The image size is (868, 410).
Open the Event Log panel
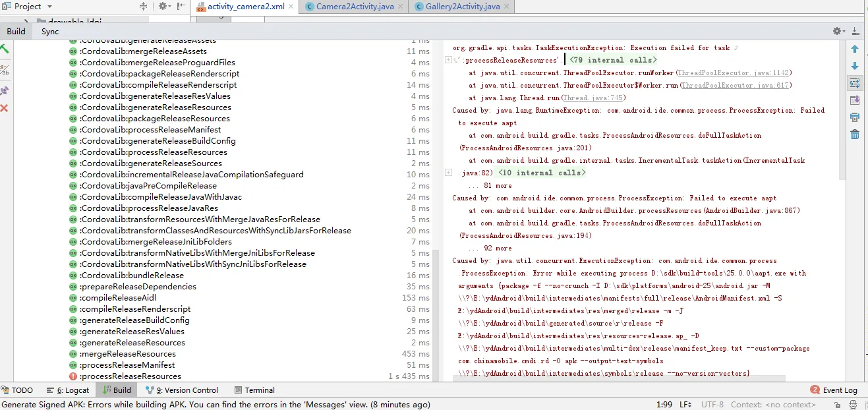click(834, 390)
